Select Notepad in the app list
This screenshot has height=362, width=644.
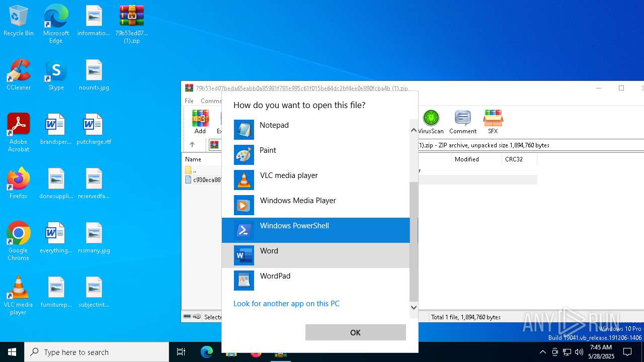(315, 130)
